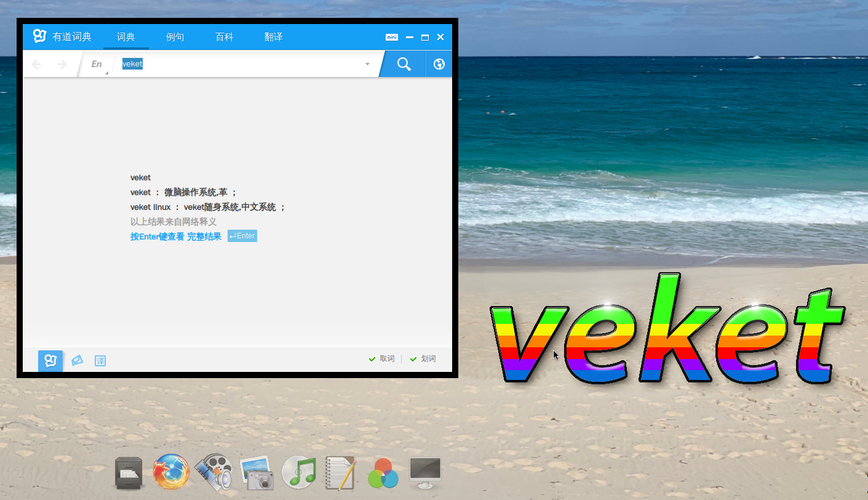Click the magnifier search button
The width and height of the screenshot is (868, 500).
pyautogui.click(x=404, y=64)
